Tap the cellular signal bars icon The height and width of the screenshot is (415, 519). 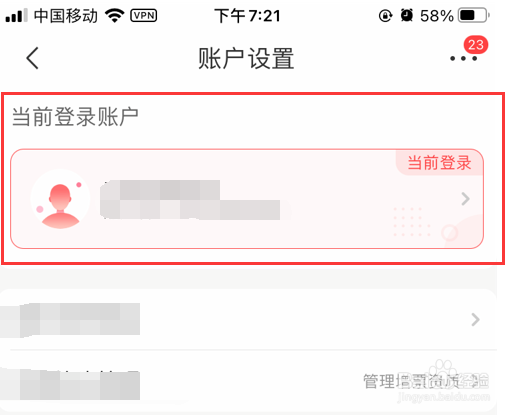[16, 16]
